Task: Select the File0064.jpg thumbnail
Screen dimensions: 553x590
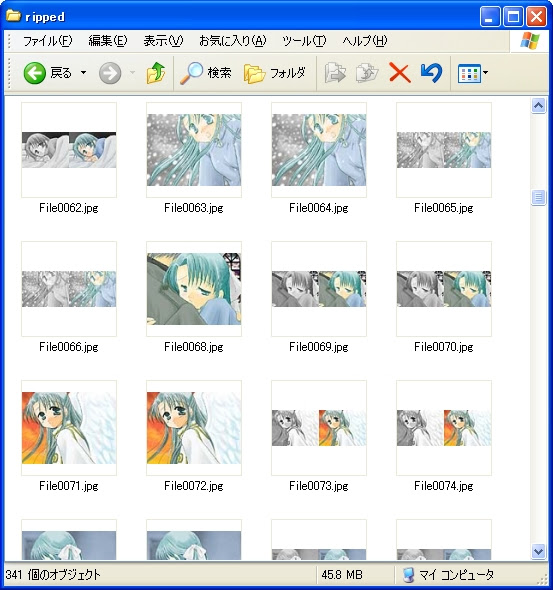Action: (x=319, y=150)
